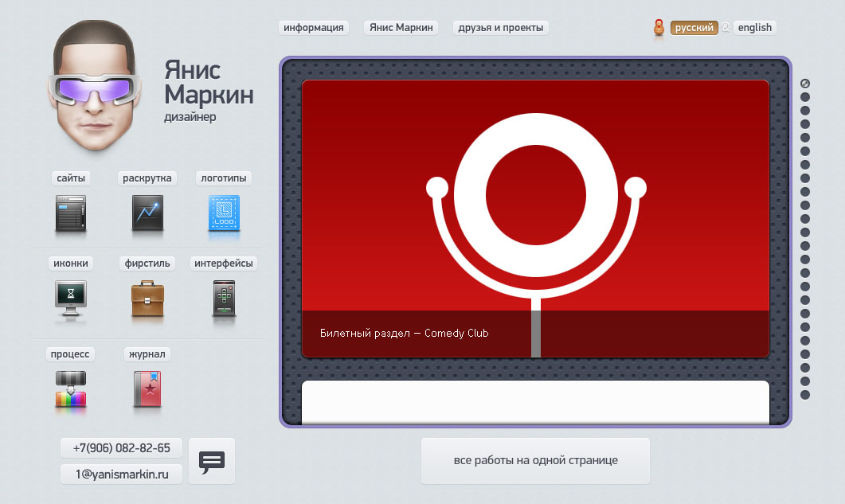Click the процесс label

point(70,354)
